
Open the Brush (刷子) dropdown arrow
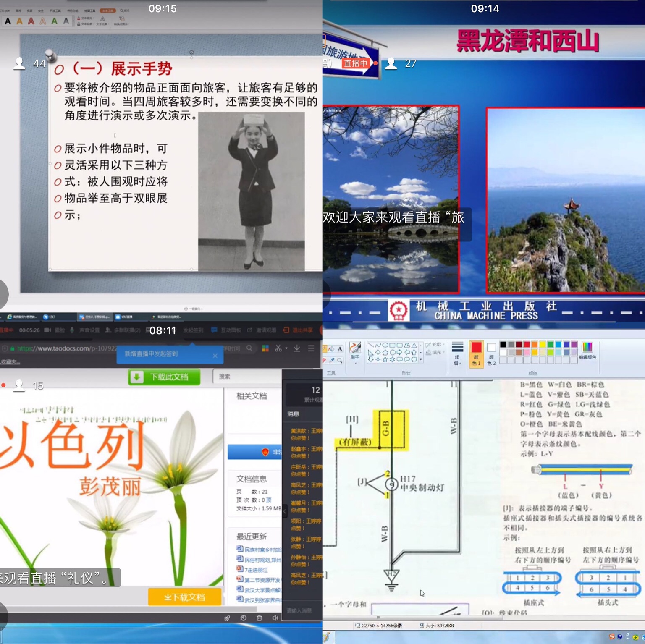(355, 363)
